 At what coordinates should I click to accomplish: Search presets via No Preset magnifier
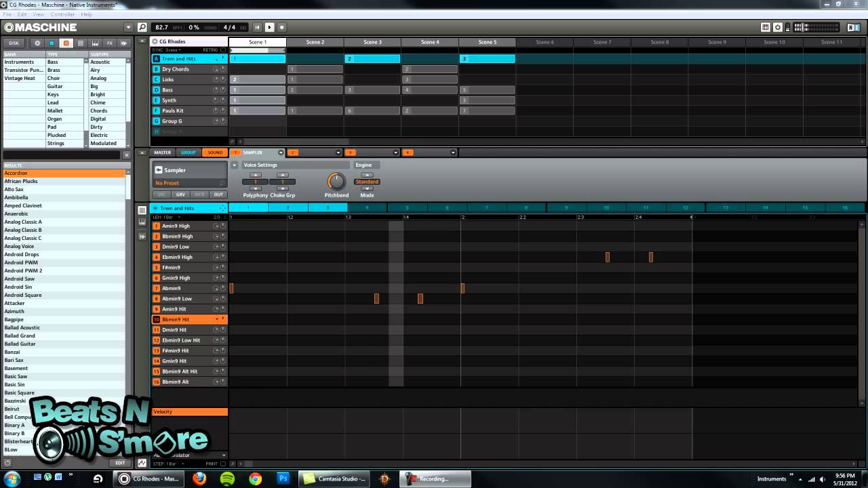[x=222, y=183]
